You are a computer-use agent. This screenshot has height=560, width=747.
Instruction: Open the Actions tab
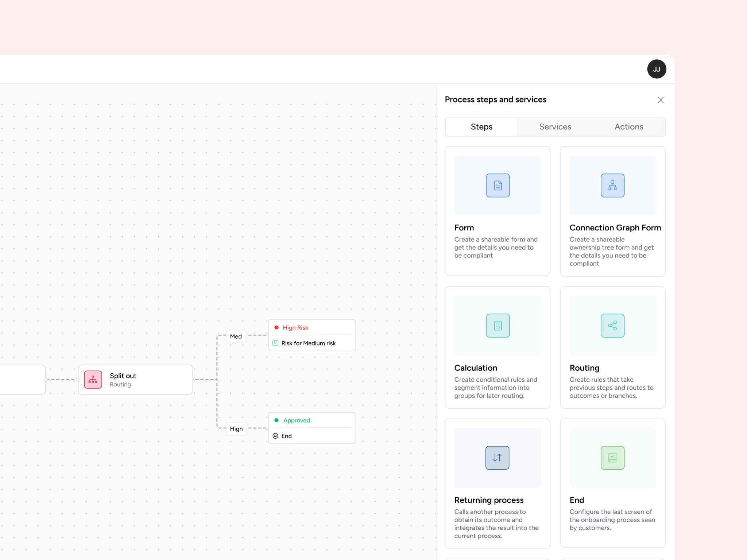coord(628,127)
